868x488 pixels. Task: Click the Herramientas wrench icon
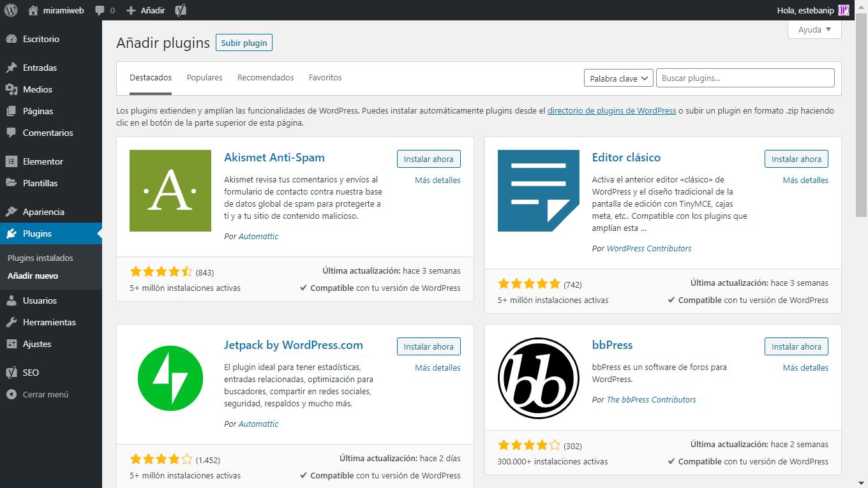(x=11, y=322)
